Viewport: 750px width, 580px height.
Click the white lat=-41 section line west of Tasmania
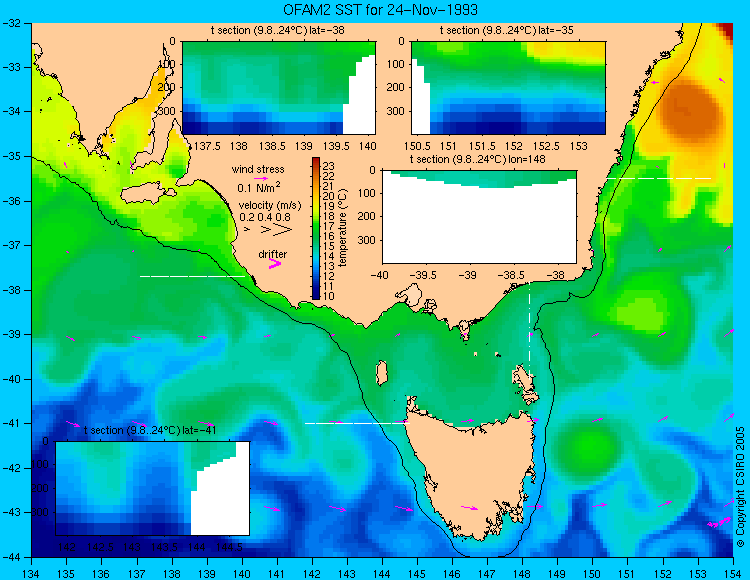[x=357, y=423]
